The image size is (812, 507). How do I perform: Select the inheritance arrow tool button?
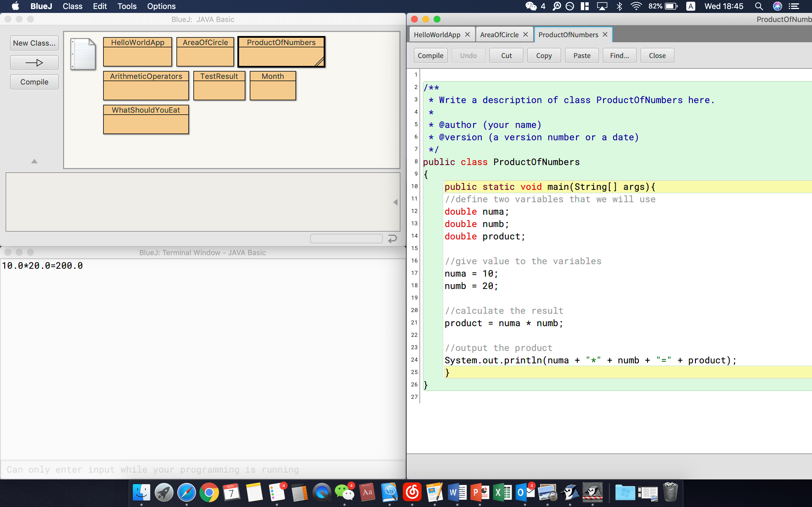pyautogui.click(x=34, y=63)
